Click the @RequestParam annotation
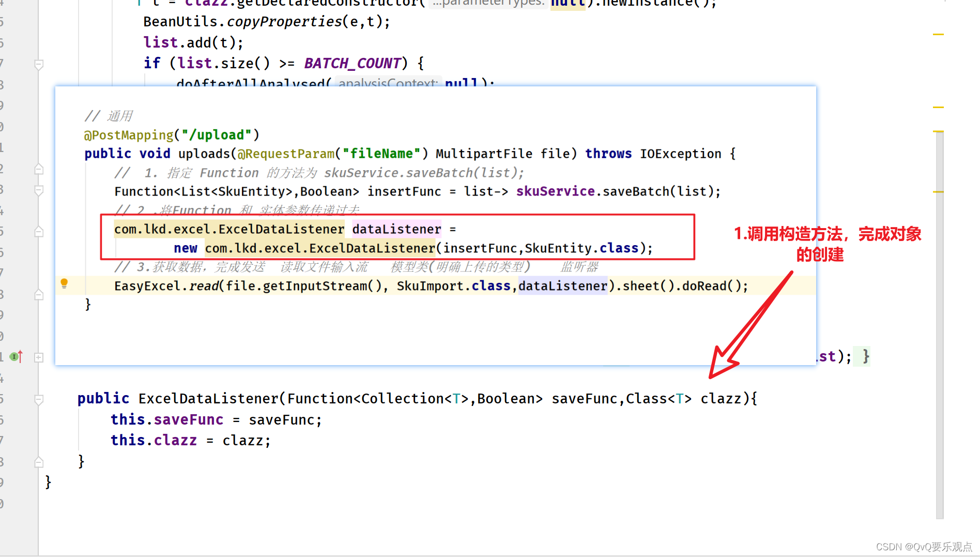980x557 pixels. click(286, 154)
